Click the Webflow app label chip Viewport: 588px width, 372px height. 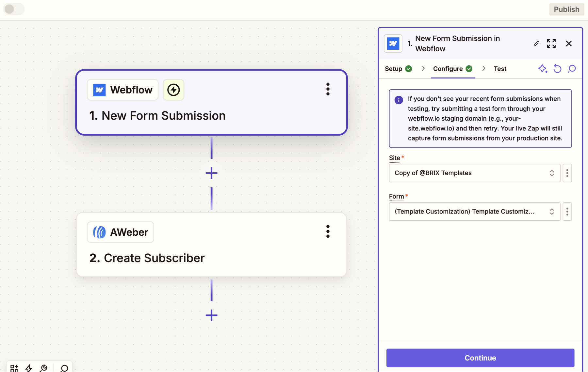[x=122, y=90]
